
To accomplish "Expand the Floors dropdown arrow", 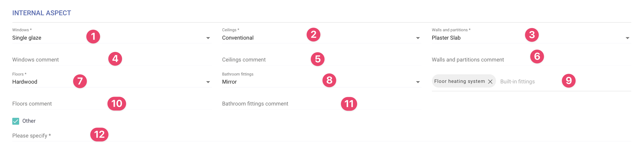I will coord(208,82).
